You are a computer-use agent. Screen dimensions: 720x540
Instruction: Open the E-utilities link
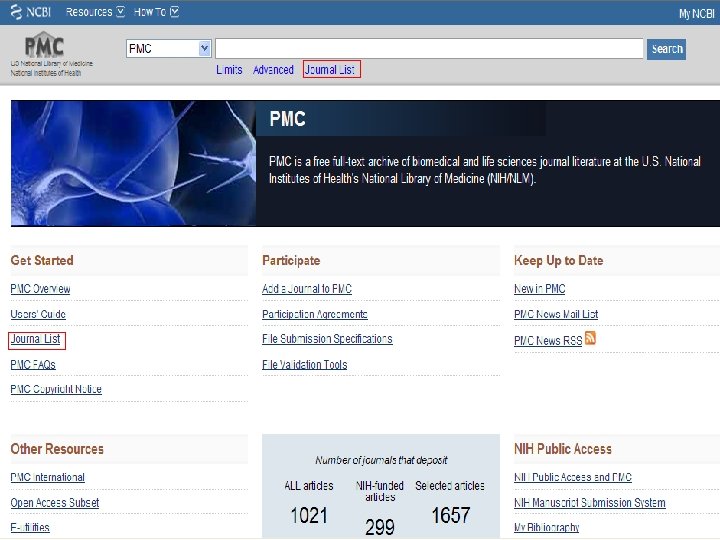point(30,527)
